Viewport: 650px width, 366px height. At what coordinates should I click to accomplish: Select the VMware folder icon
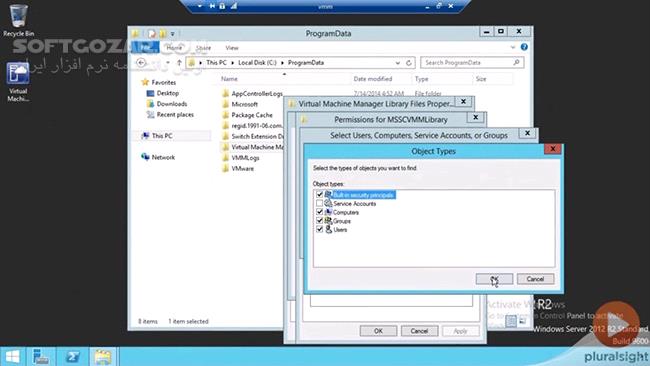point(225,168)
